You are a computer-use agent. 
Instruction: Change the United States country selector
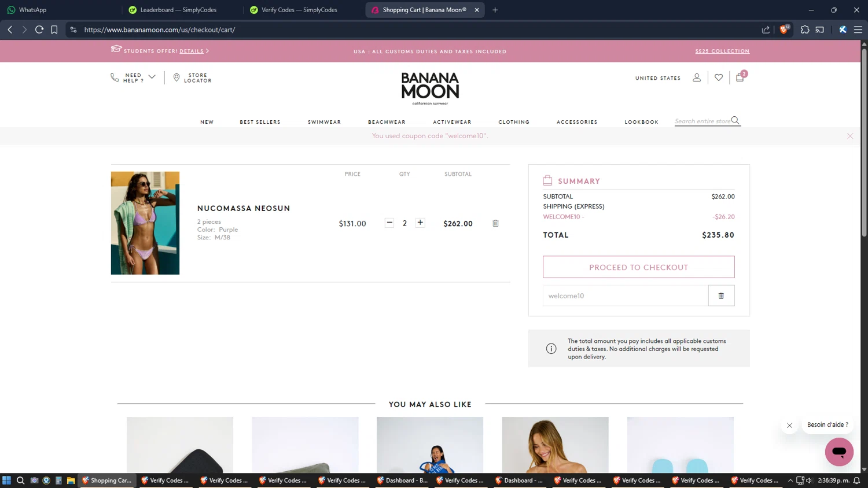(x=658, y=78)
